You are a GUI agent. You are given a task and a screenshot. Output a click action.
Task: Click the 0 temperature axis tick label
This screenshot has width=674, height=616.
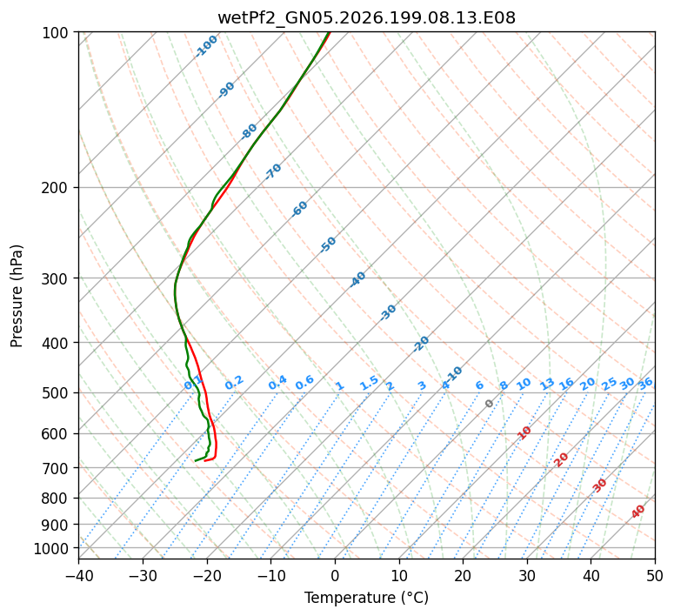pos(336,576)
